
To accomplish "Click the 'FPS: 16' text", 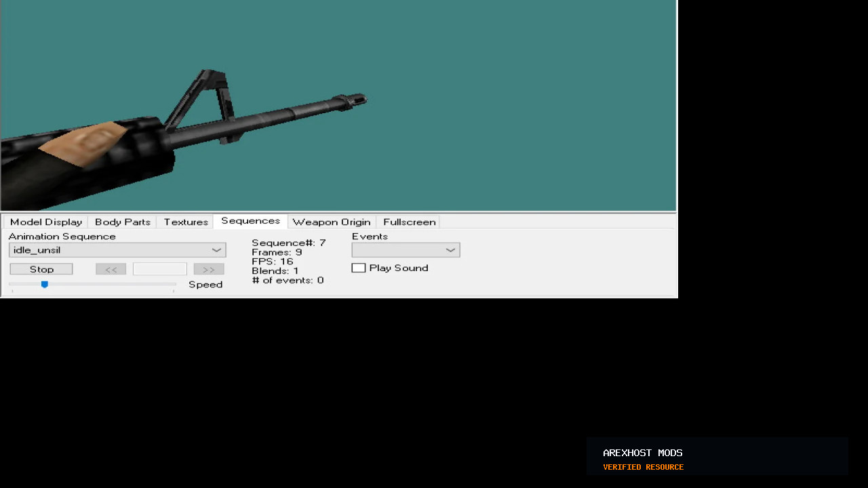I will click(273, 262).
